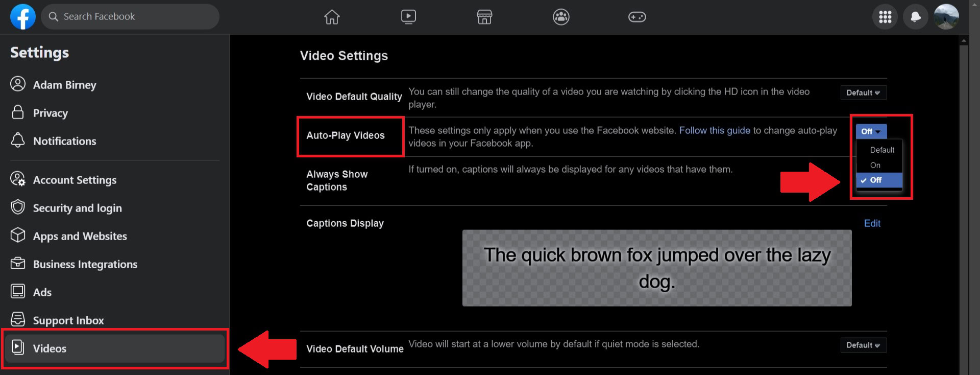Expand Video Default Quality dropdown
This screenshot has height=375, width=980.
(x=863, y=92)
